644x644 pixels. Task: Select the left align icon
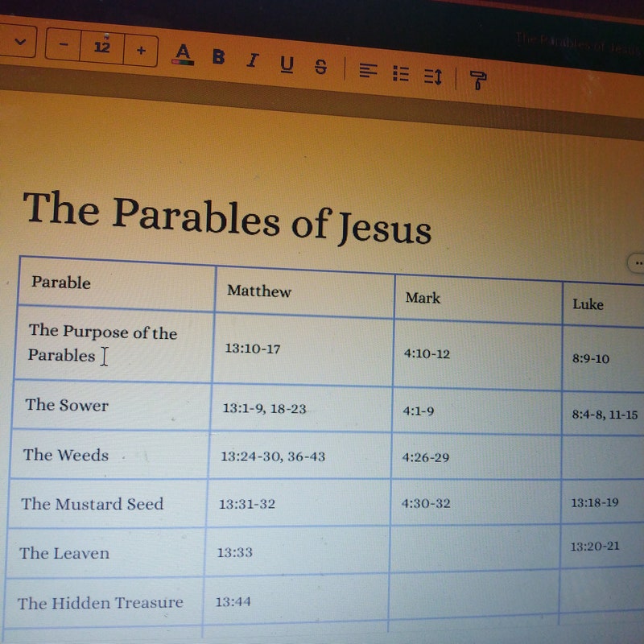[368, 71]
